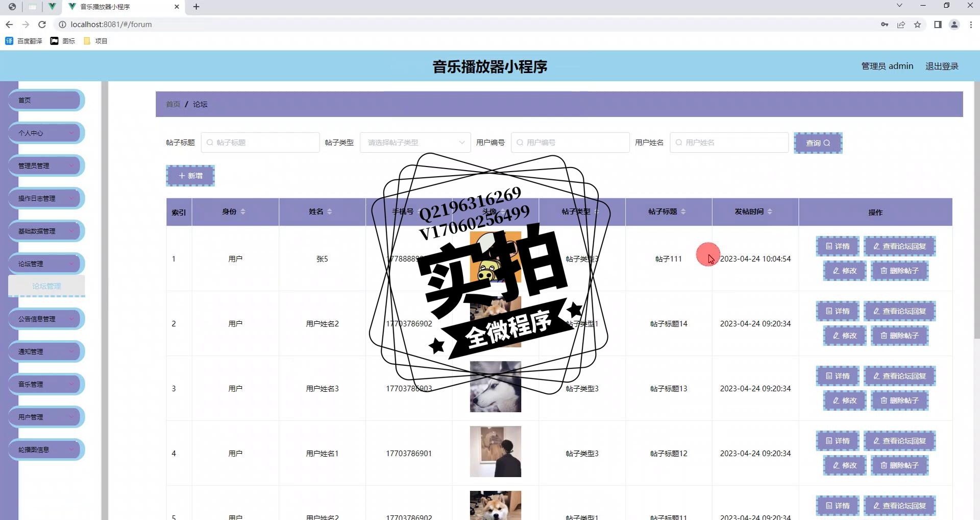Collapse the 论坛管理 parent sidebar menu
The width and height of the screenshot is (980, 520).
tap(46, 264)
